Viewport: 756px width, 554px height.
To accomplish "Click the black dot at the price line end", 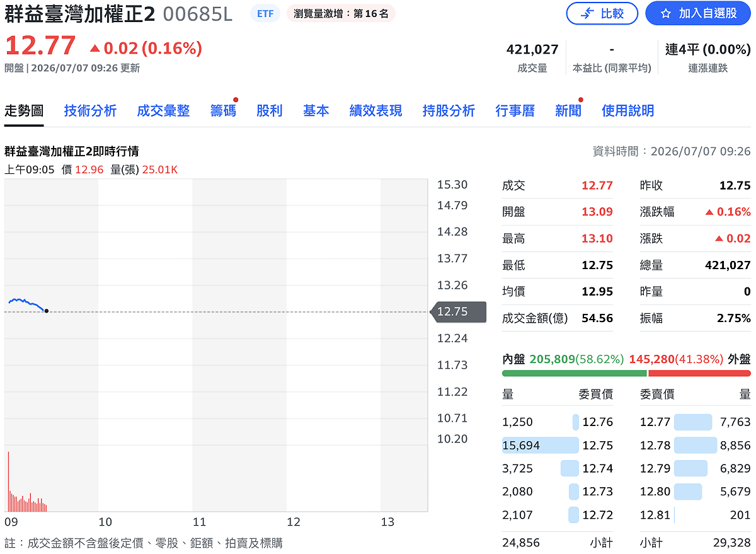I will pos(47,311).
